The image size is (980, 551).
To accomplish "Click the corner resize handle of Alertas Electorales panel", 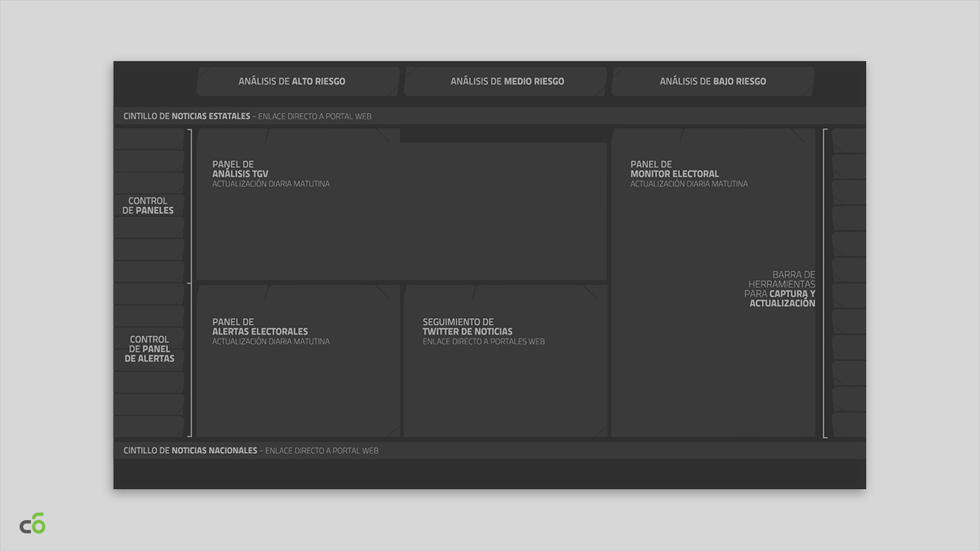I will coord(393,432).
